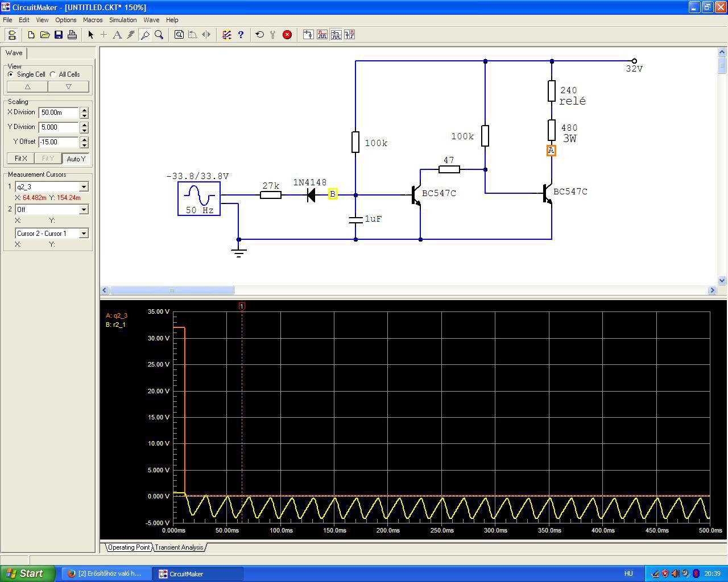Select the Wave panel tab
Viewport: 728px width, 582px height.
[14, 53]
